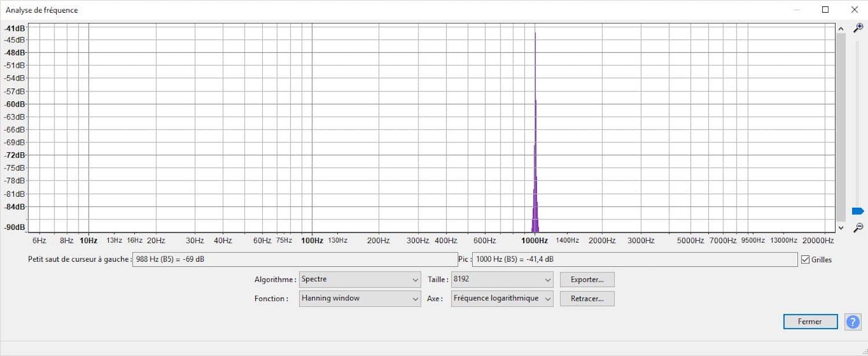Screen dimensions: 868x356
Task: Click the blue vertical zoom slider handle
Action: (x=858, y=211)
